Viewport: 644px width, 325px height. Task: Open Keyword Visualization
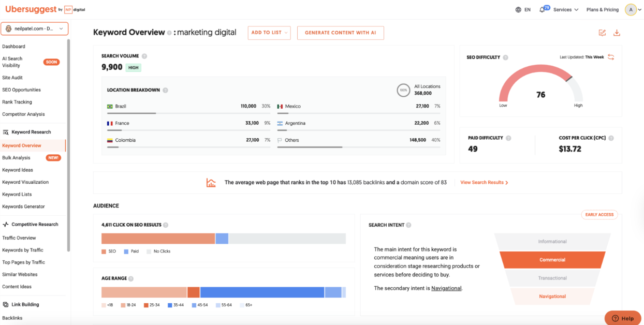coord(25,182)
